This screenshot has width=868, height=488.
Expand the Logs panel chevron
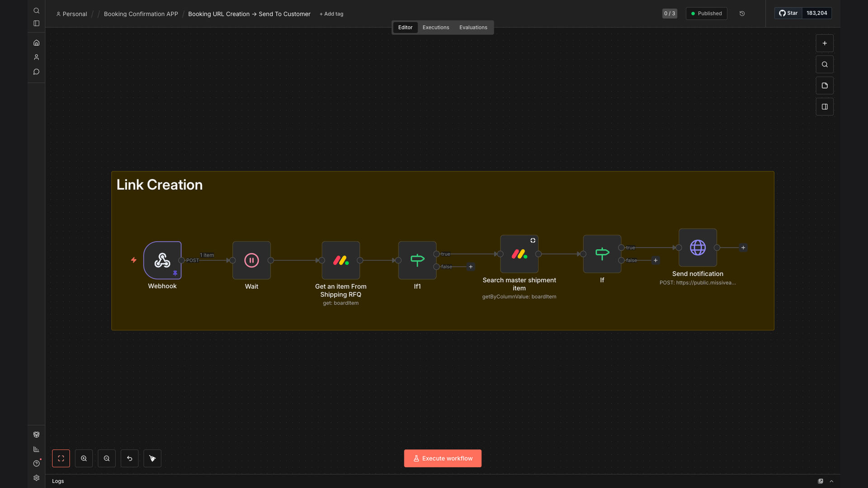(831, 481)
